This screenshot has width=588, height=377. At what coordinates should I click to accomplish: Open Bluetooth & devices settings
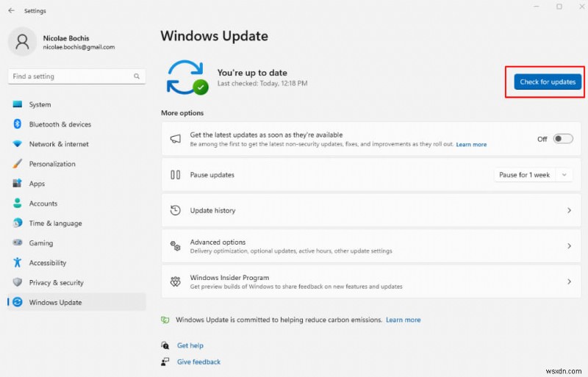click(76, 124)
